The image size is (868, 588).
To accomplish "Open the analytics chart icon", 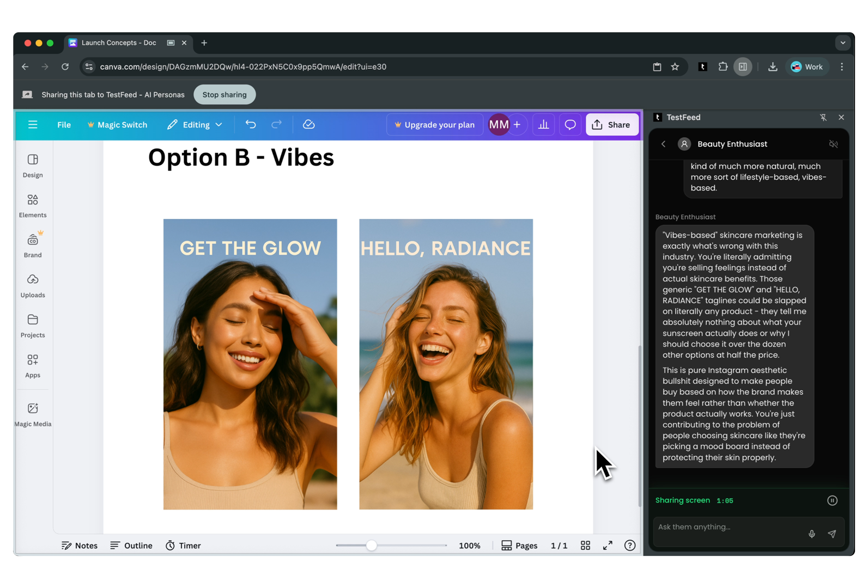I will click(544, 125).
